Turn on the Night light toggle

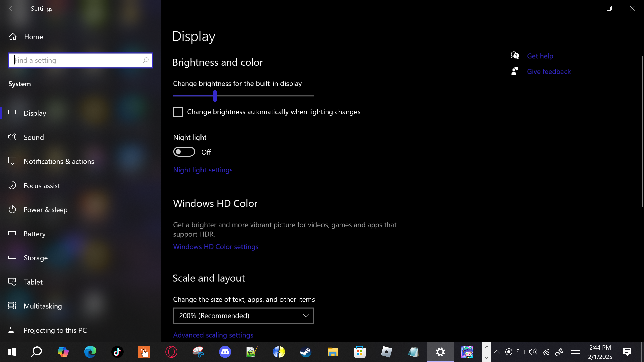[x=184, y=152]
